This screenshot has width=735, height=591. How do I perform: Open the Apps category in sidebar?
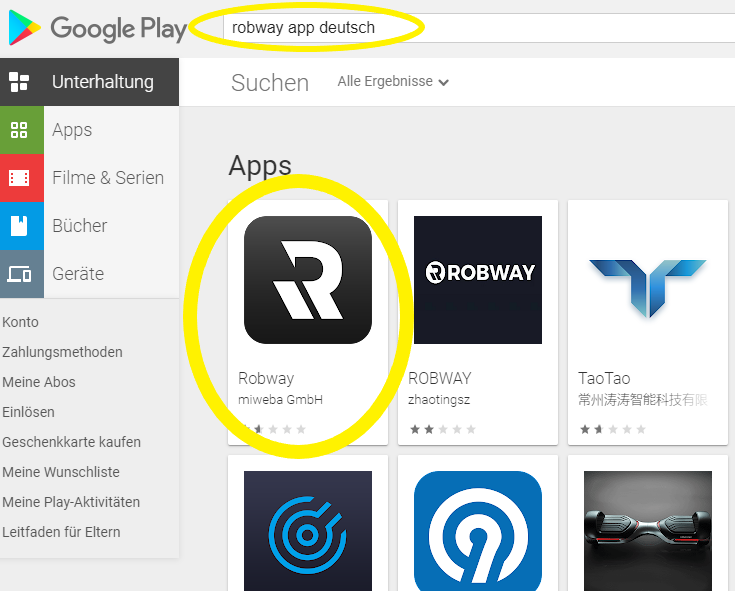coord(89,130)
